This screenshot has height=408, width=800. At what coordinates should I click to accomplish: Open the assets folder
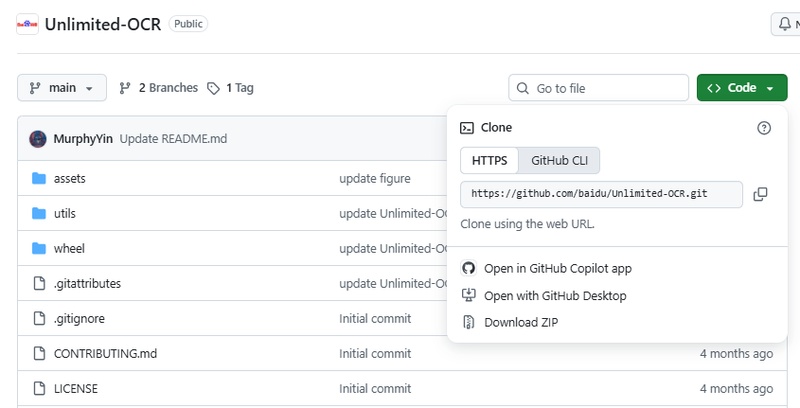70,178
